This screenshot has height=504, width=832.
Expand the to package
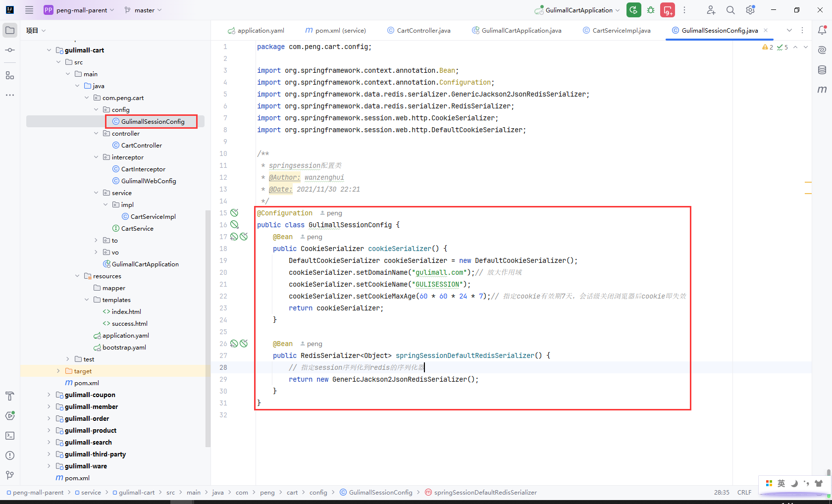point(96,240)
